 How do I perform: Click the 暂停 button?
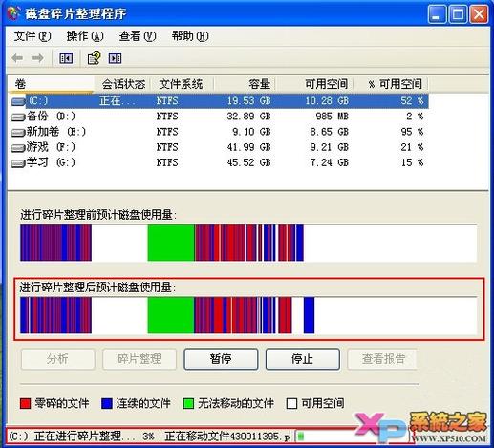pos(221,359)
